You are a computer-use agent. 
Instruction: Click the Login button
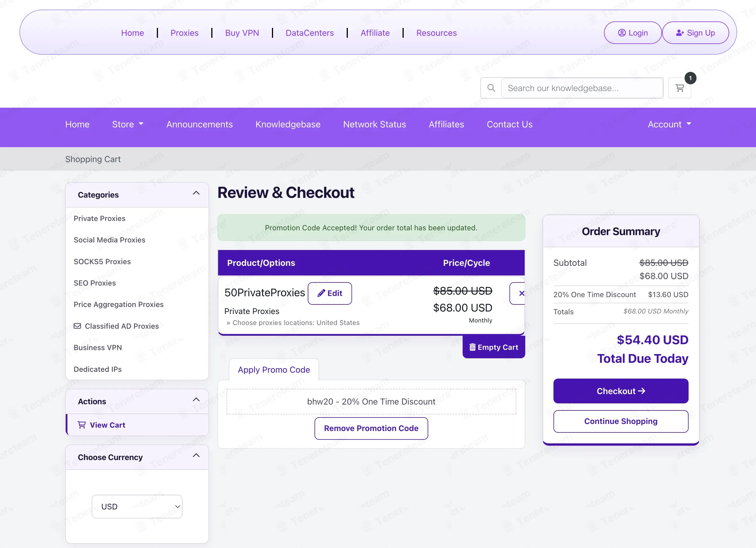pyautogui.click(x=633, y=33)
